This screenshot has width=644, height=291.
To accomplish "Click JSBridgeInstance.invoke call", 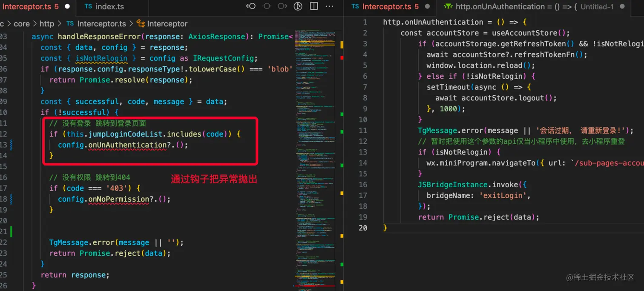I will tap(468, 185).
